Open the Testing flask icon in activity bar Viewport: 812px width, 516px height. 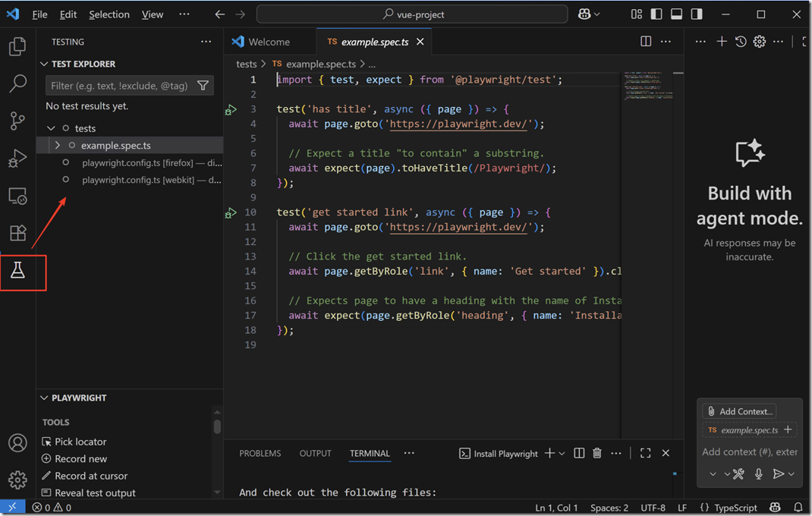(17, 271)
